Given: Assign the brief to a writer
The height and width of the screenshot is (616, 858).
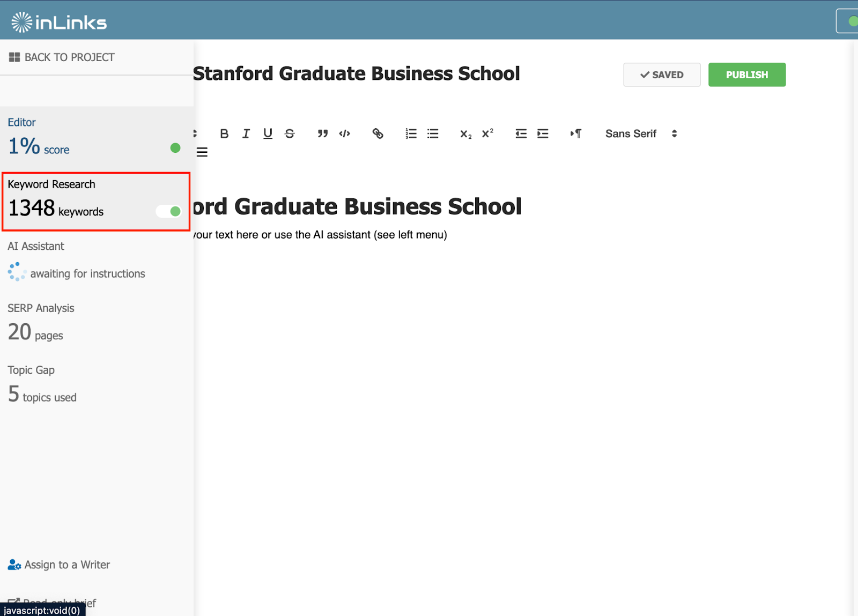Looking at the screenshot, I should tap(59, 565).
